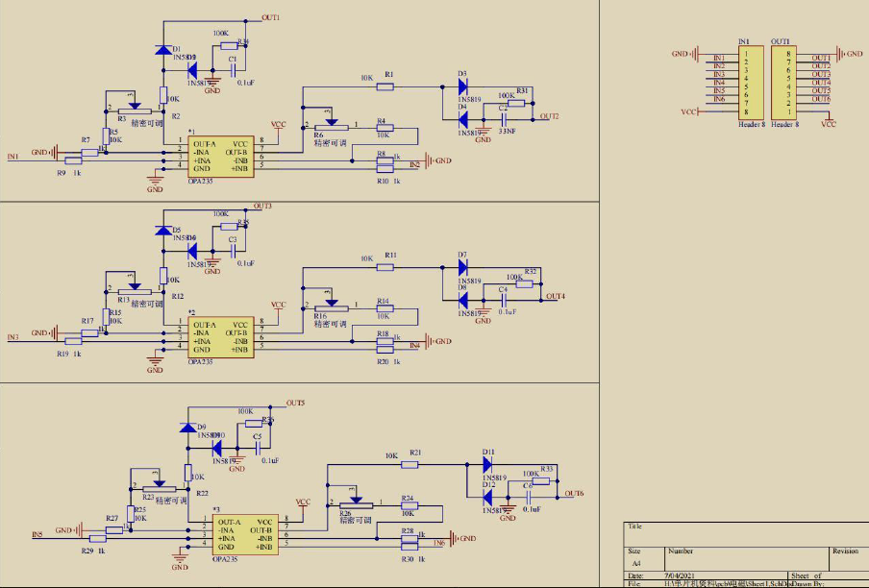Select the D8 diode symbol
The width and height of the screenshot is (869, 588).
point(462,300)
